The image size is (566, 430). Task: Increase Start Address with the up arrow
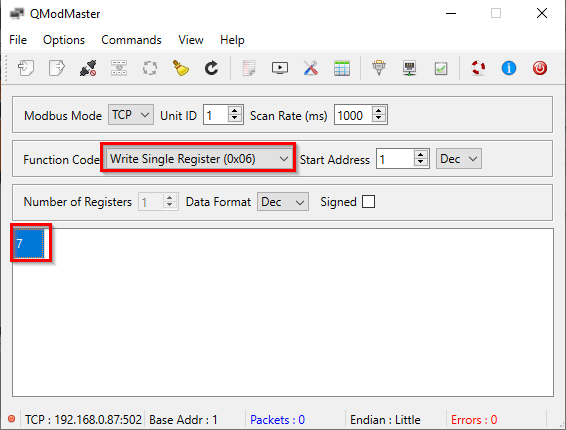pyautogui.click(x=420, y=155)
